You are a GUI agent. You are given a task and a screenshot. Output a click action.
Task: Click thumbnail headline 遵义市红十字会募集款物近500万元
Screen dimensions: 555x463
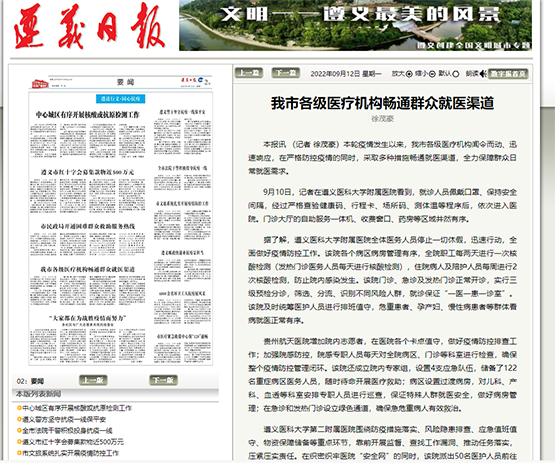[87, 172]
